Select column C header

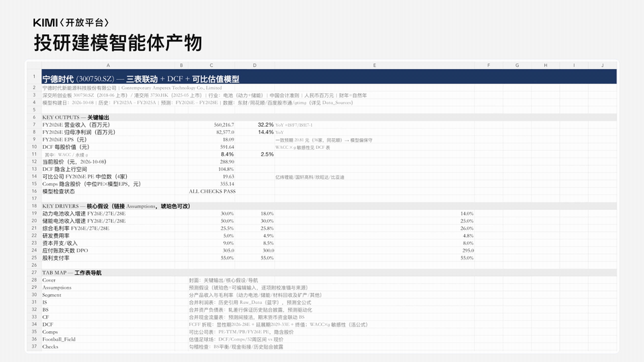point(211,65)
